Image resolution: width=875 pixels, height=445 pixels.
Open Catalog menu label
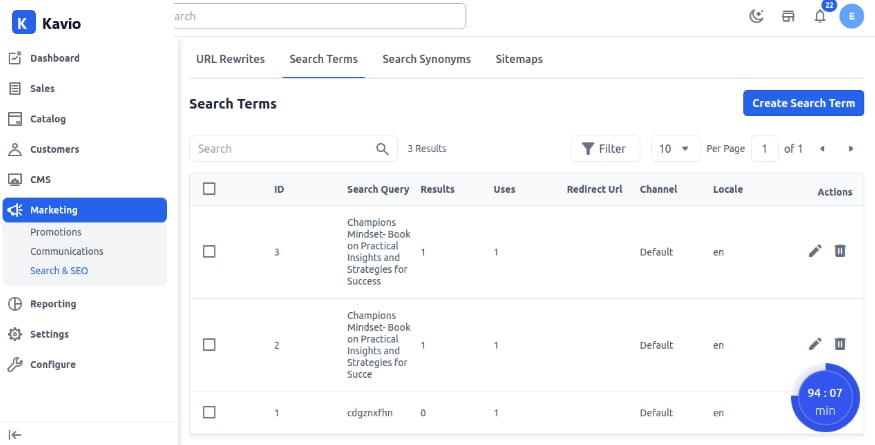(x=48, y=119)
